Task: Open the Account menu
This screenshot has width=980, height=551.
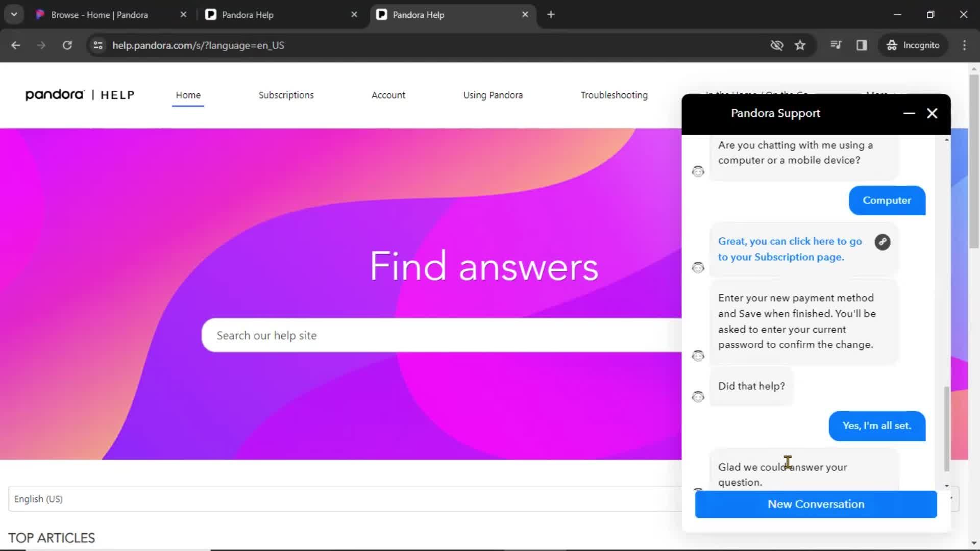Action: (x=388, y=95)
